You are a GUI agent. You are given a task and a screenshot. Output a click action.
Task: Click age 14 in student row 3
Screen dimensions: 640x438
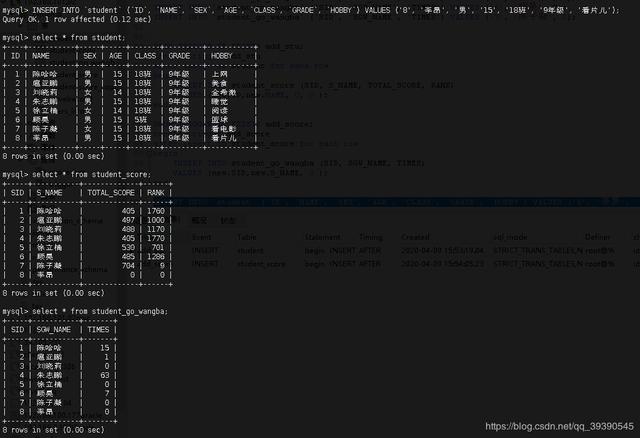(x=118, y=92)
